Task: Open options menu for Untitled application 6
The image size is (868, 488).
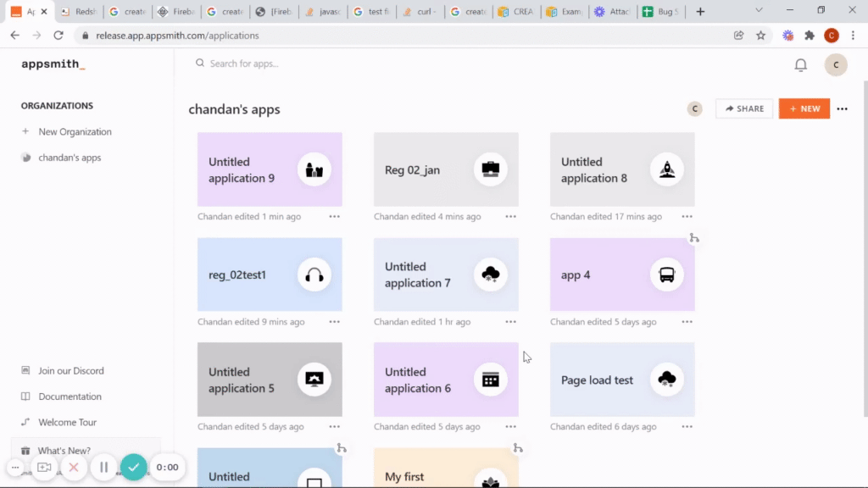Action: (510, 427)
